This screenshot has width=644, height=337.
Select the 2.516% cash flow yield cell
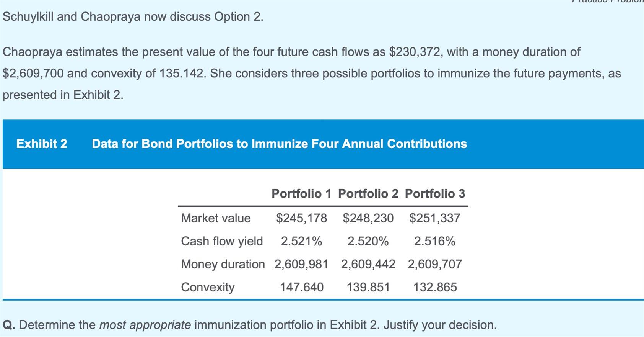pyautogui.click(x=435, y=241)
